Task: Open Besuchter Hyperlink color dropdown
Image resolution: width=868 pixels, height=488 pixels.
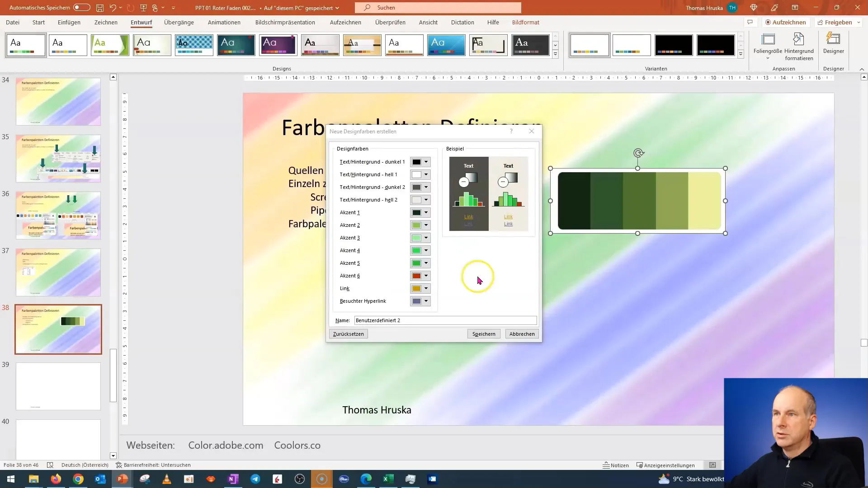Action: [x=426, y=301]
